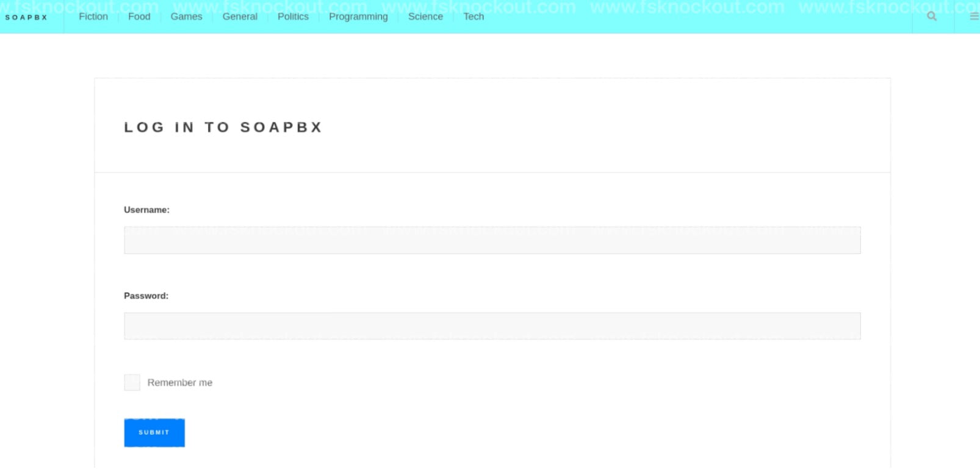The width and height of the screenshot is (980, 469).
Task: Click the Password: label
Action: tap(146, 296)
